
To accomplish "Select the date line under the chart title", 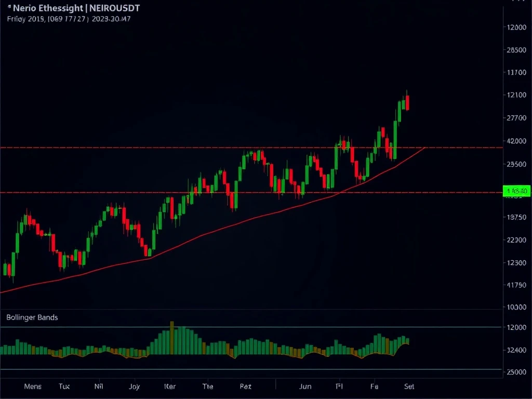I will click(x=69, y=19).
